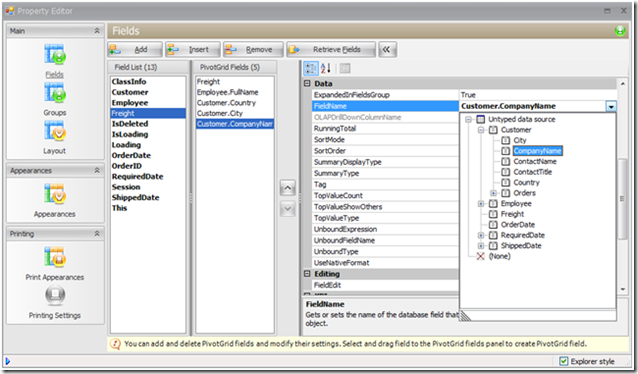Select CompanyName in the data source tree
638x374 pixels.
[x=537, y=151]
